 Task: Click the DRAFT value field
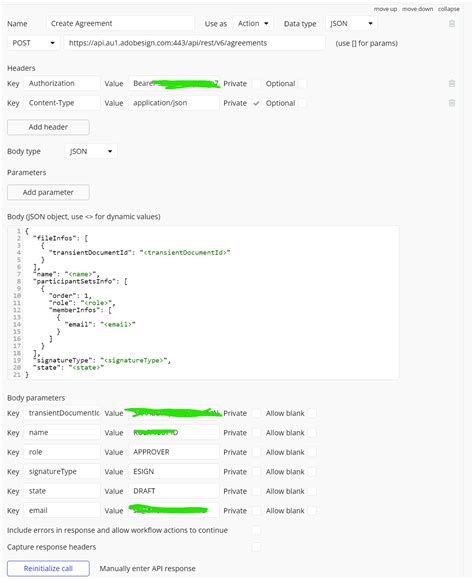[174, 491]
